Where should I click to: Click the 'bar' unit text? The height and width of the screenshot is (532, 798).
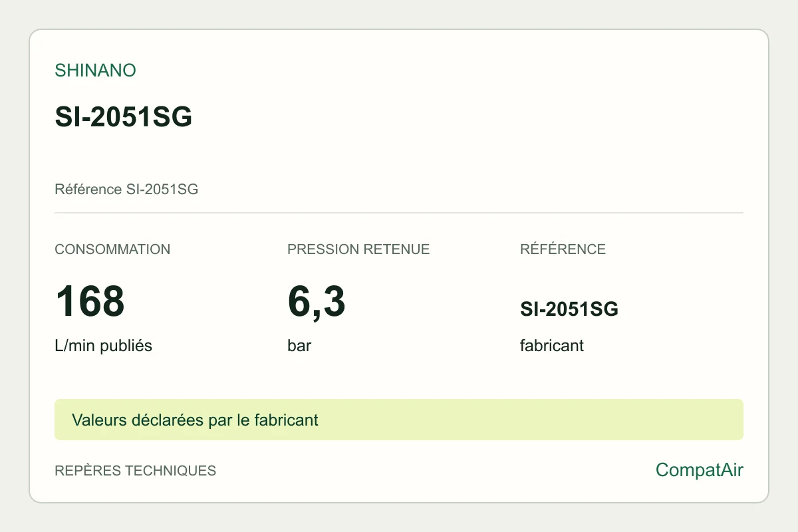point(299,346)
